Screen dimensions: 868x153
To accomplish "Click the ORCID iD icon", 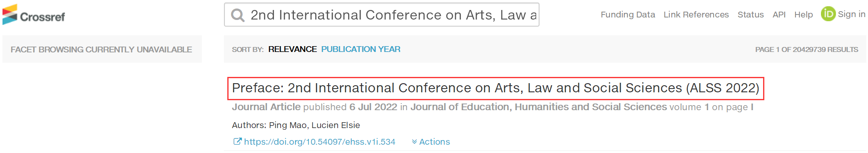I will pos(828,14).
